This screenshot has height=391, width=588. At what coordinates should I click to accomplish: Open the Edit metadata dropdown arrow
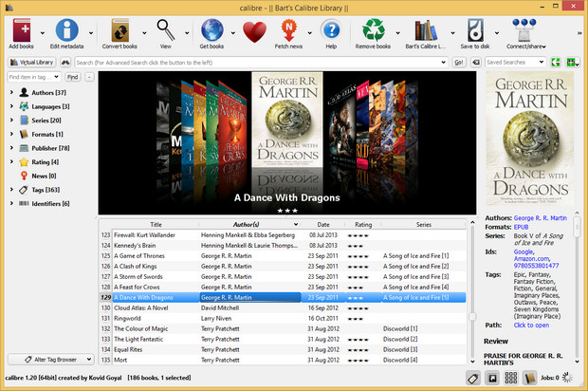[91, 33]
